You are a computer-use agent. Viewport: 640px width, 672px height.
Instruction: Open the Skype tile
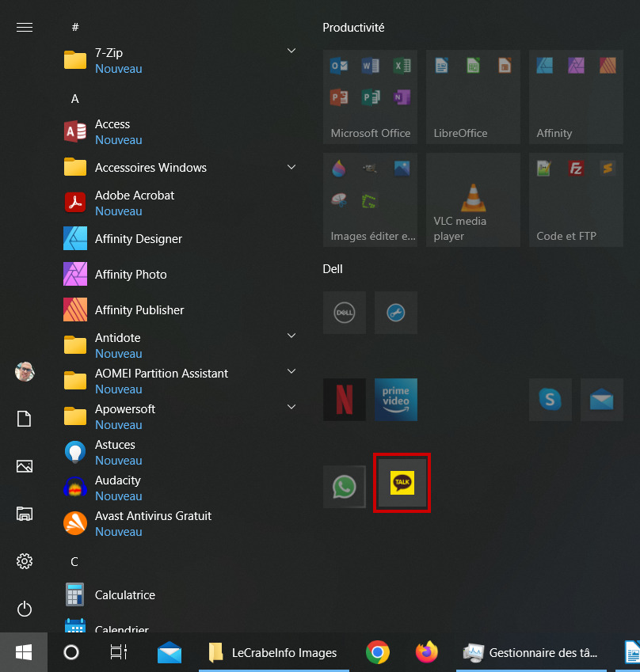point(550,400)
